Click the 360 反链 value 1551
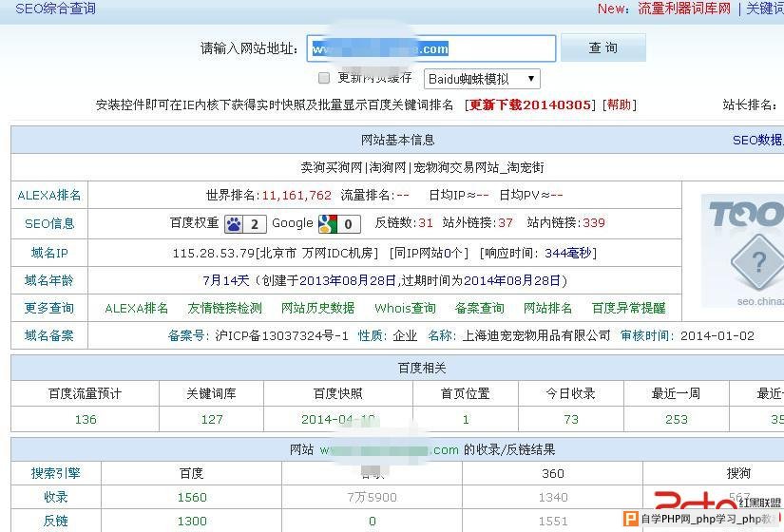Image resolution: width=784 pixels, height=532 pixels. point(553,522)
